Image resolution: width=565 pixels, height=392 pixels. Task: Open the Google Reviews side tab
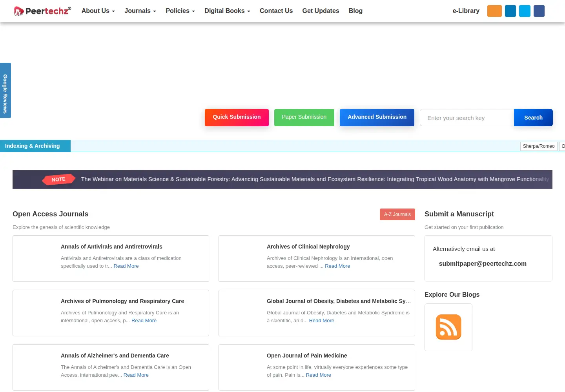click(5, 90)
